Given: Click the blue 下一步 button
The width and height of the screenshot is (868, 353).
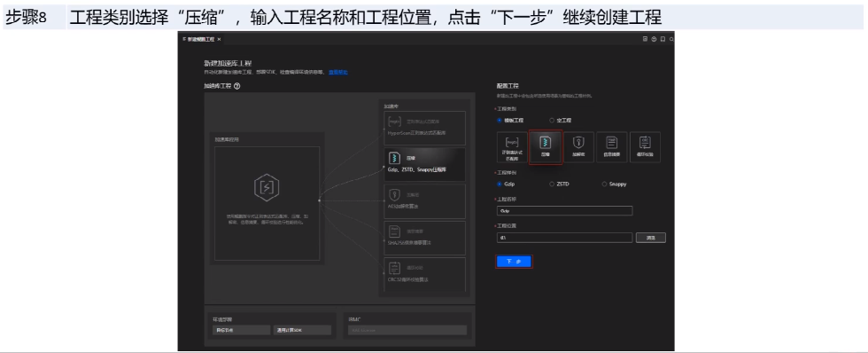Looking at the screenshot, I should [514, 262].
